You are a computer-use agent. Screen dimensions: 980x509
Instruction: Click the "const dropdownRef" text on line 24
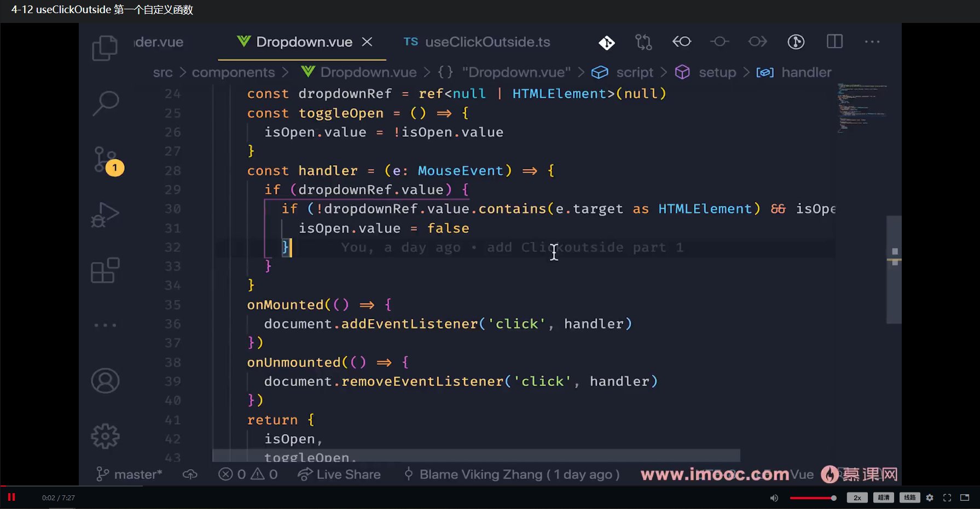(319, 94)
